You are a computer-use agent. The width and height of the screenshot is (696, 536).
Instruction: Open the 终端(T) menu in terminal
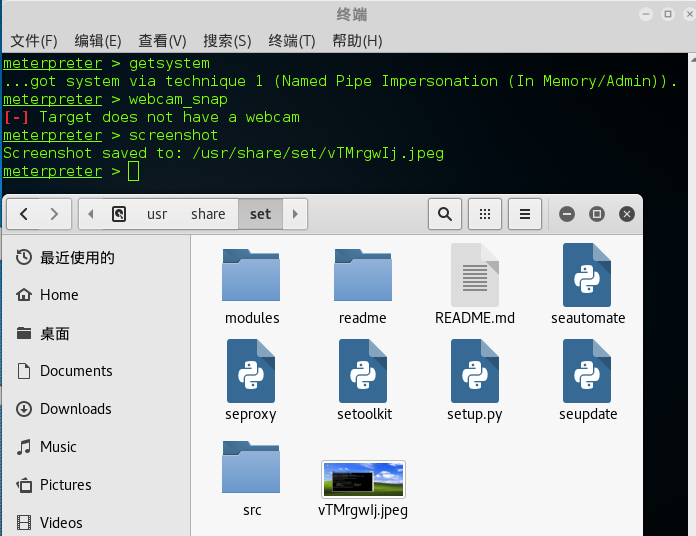point(292,41)
